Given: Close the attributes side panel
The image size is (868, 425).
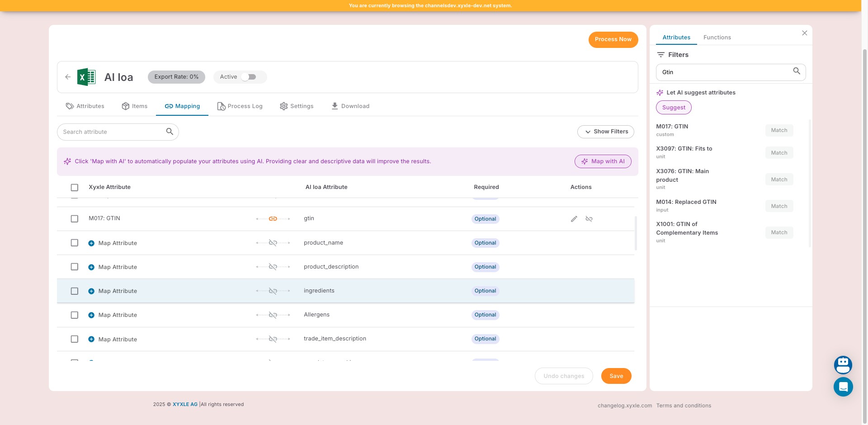Looking at the screenshot, I should [805, 33].
